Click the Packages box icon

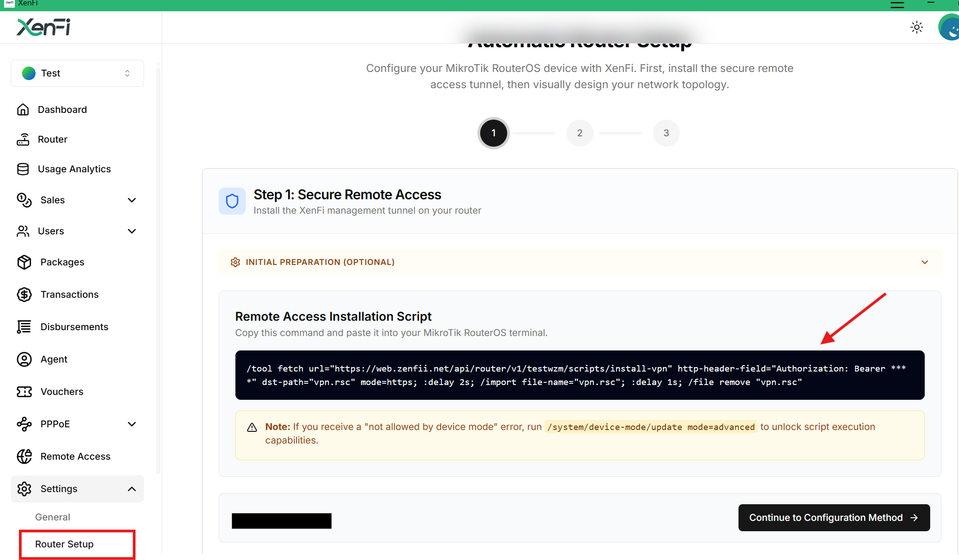[24, 262]
